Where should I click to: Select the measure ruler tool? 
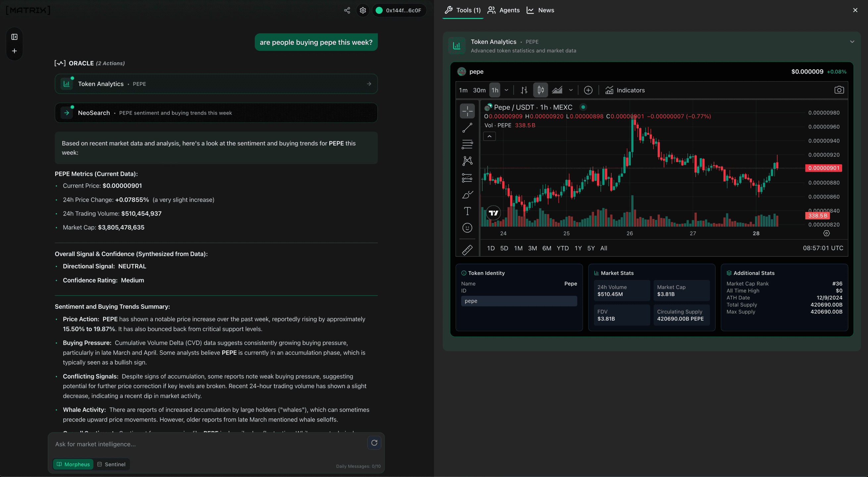click(x=468, y=249)
